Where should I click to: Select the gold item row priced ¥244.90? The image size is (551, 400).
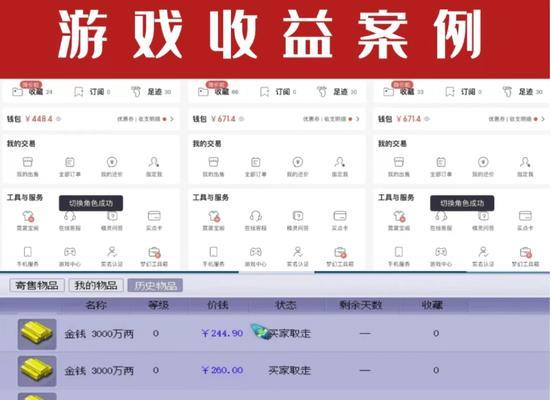tap(275, 333)
